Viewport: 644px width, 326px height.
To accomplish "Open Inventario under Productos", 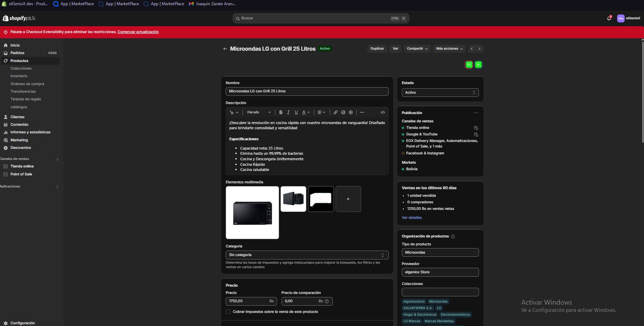I will (x=19, y=76).
